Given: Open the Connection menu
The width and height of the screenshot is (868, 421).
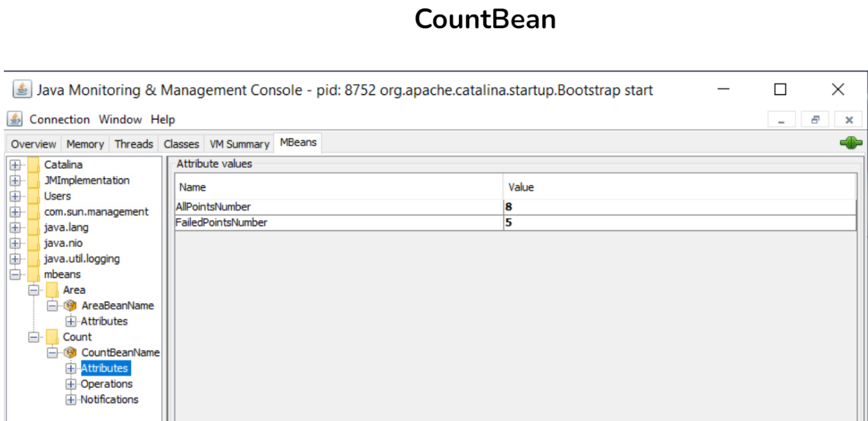Looking at the screenshot, I should (x=60, y=119).
